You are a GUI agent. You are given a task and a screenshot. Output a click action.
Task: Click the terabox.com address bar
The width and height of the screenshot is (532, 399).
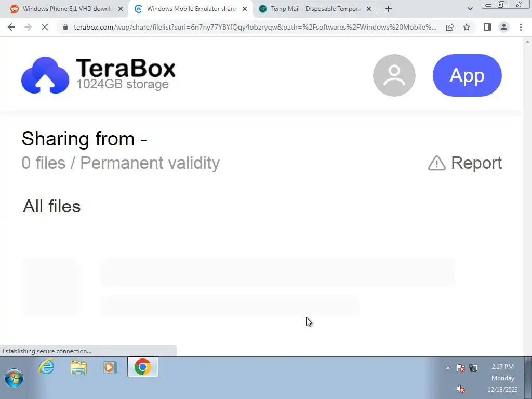255,27
